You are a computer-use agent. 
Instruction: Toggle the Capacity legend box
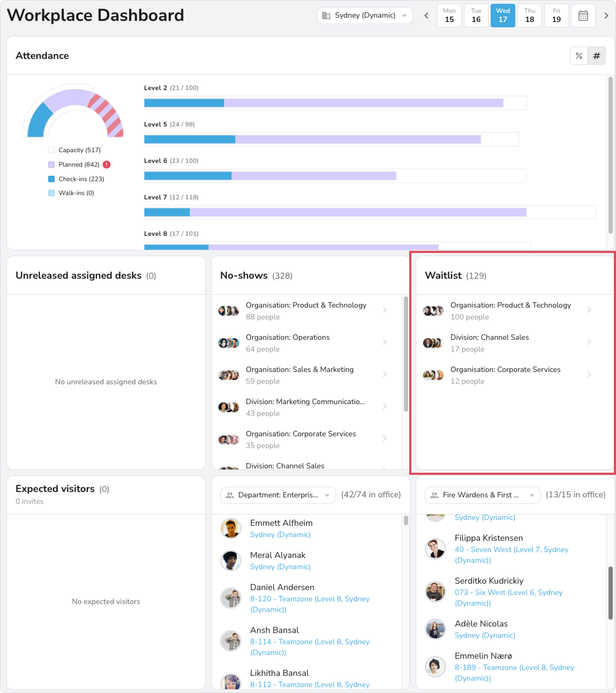coord(51,150)
